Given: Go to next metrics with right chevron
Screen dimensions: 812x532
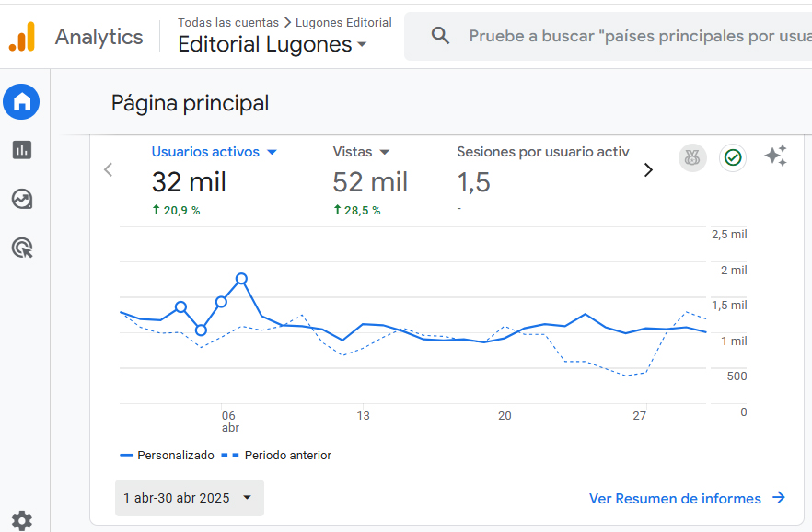Looking at the screenshot, I should click(648, 169).
